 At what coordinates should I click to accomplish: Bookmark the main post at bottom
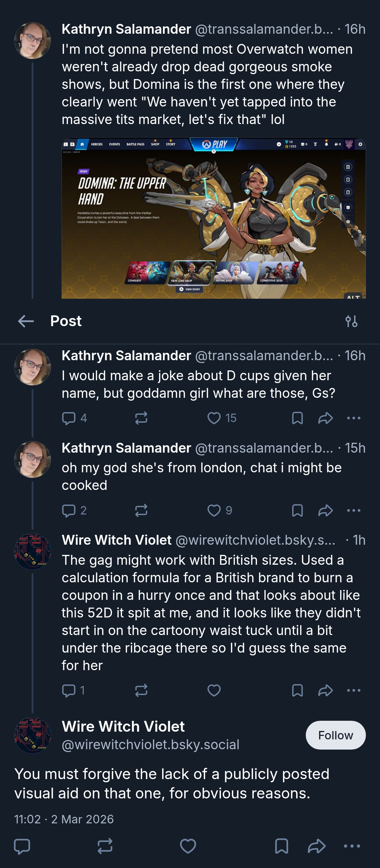click(281, 846)
